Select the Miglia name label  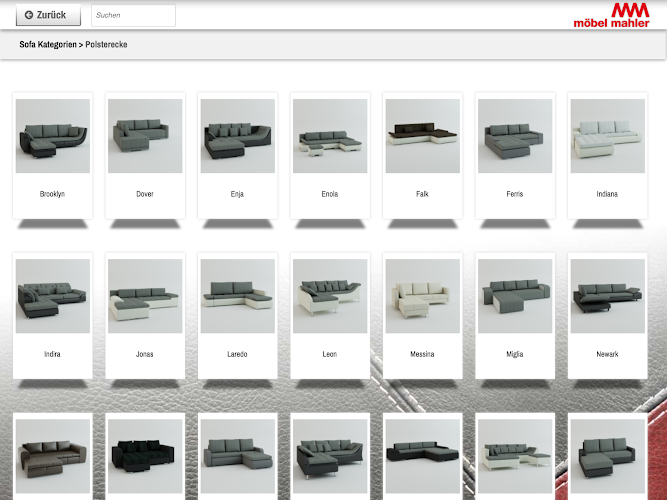tap(515, 354)
